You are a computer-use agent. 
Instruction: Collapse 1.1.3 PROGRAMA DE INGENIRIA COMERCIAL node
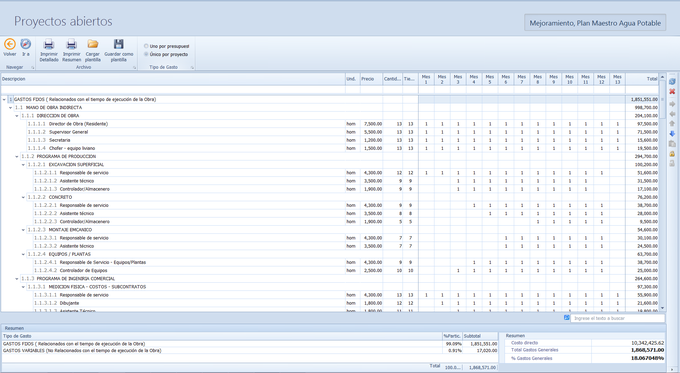tap(17, 279)
